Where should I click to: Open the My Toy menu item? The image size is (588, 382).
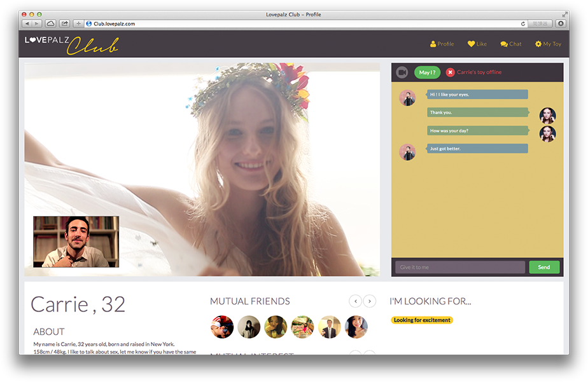coord(548,44)
